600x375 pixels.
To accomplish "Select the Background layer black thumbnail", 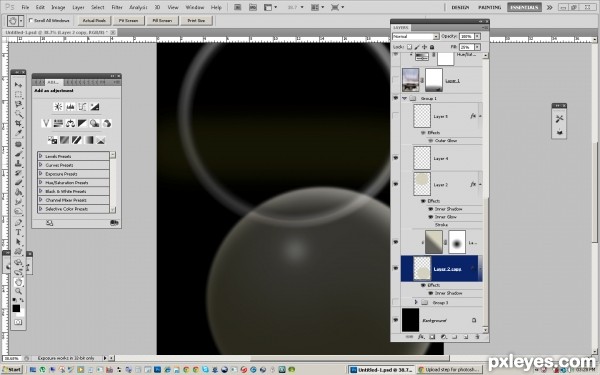I will pyautogui.click(x=410, y=320).
